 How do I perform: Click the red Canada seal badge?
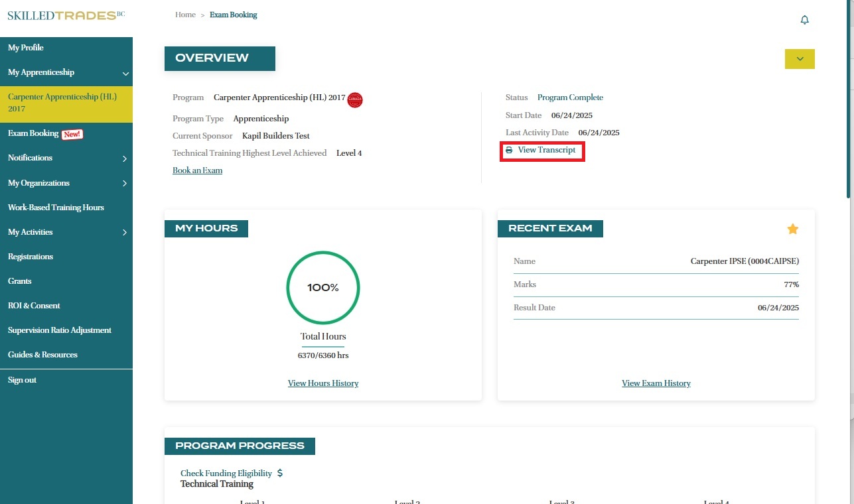[x=355, y=99]
